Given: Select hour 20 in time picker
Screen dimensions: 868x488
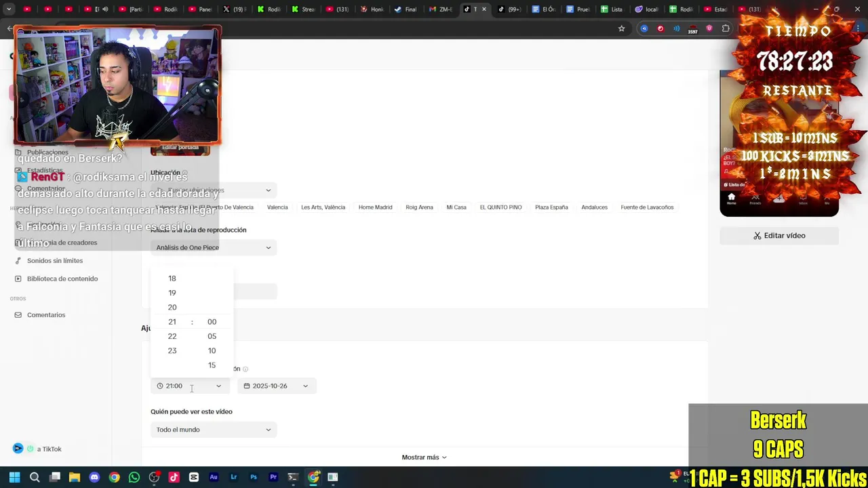Looking at the screenshot, I should click(x=172, y=308).
